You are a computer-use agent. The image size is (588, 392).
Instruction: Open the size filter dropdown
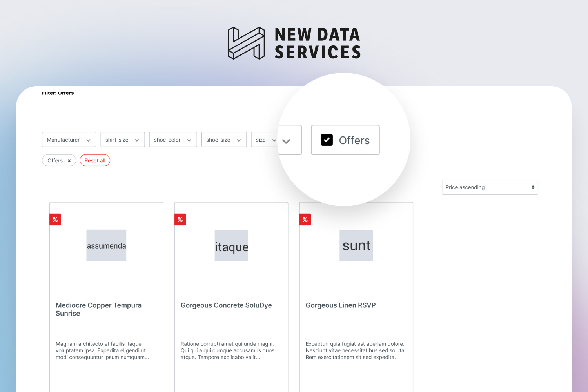pos(265,140)
